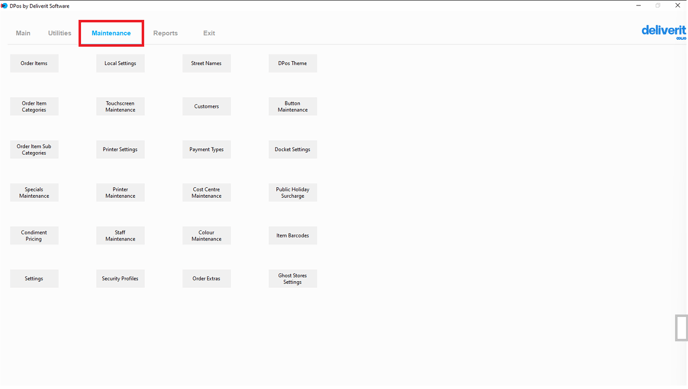Image resolution: width=688 pixels, height=389 pixels.
Task: Open the Customers button
Action: (x=206, y=107)
